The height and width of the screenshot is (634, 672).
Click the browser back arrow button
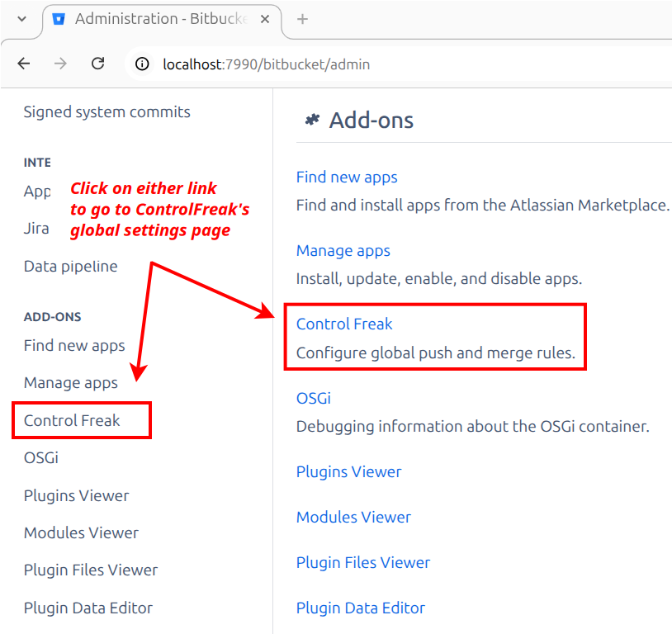tap(24, 64)
